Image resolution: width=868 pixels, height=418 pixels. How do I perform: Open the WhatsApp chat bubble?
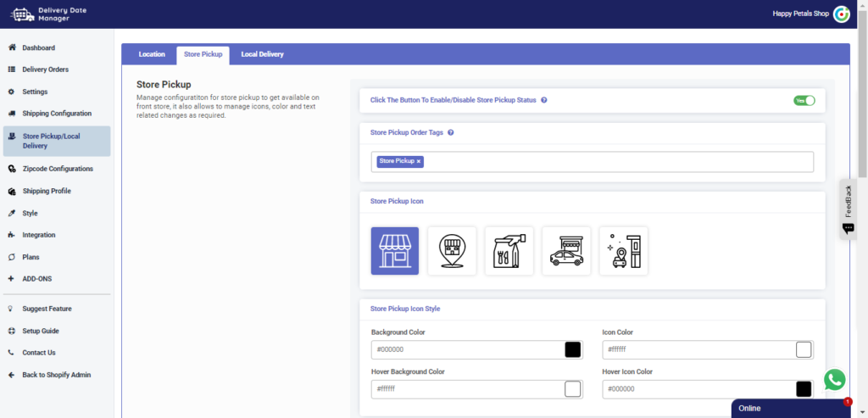[x=834, y=380]
